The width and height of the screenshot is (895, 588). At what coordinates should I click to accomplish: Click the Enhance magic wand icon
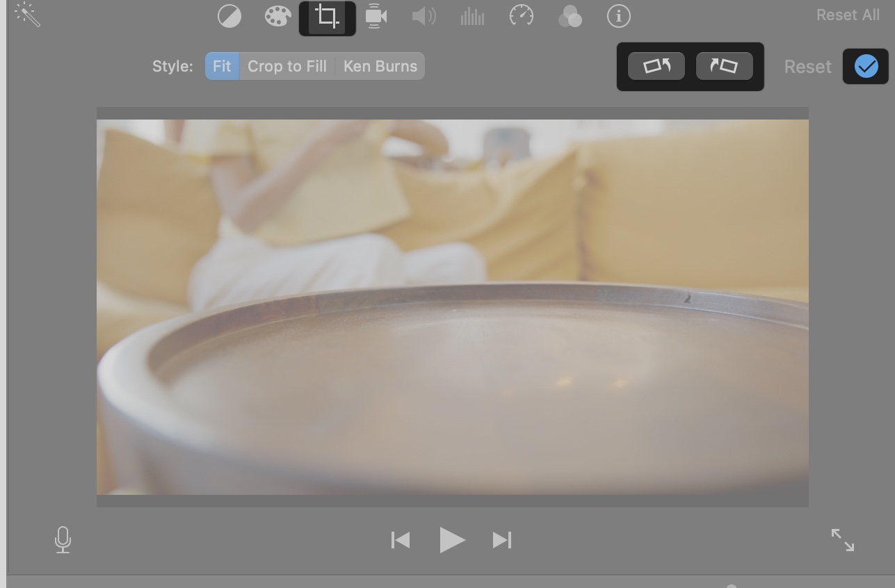29,14
